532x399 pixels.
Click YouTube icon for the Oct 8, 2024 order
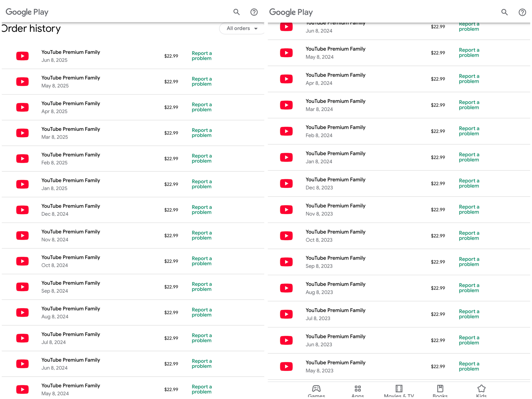click(22, 261)
